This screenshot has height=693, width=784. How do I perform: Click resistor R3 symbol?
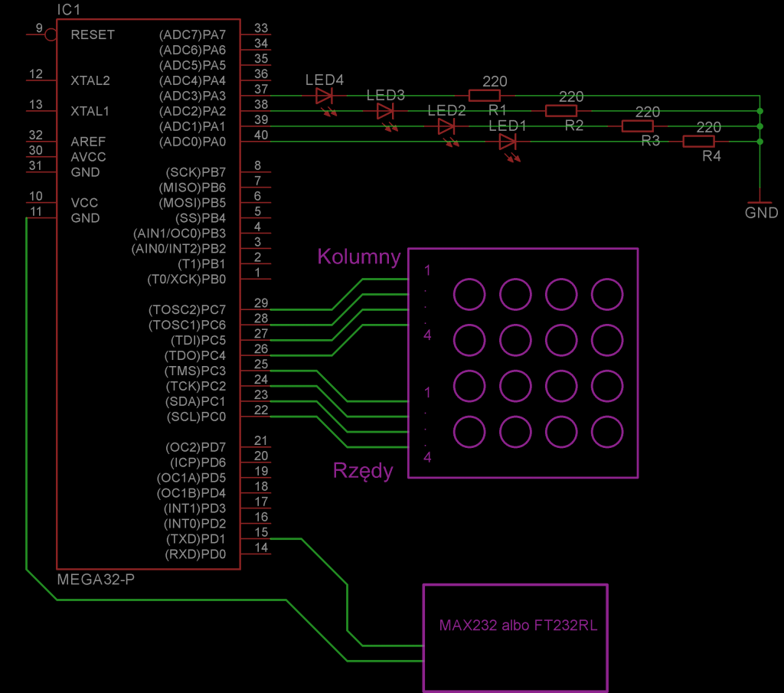638,126
